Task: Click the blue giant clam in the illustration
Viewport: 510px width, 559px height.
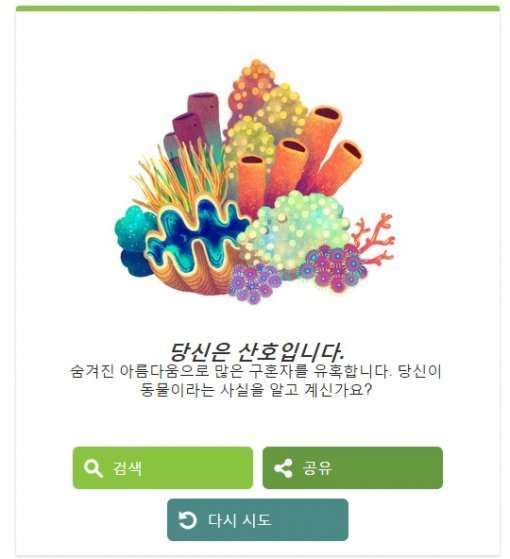Action: click(x=197, y=235)
